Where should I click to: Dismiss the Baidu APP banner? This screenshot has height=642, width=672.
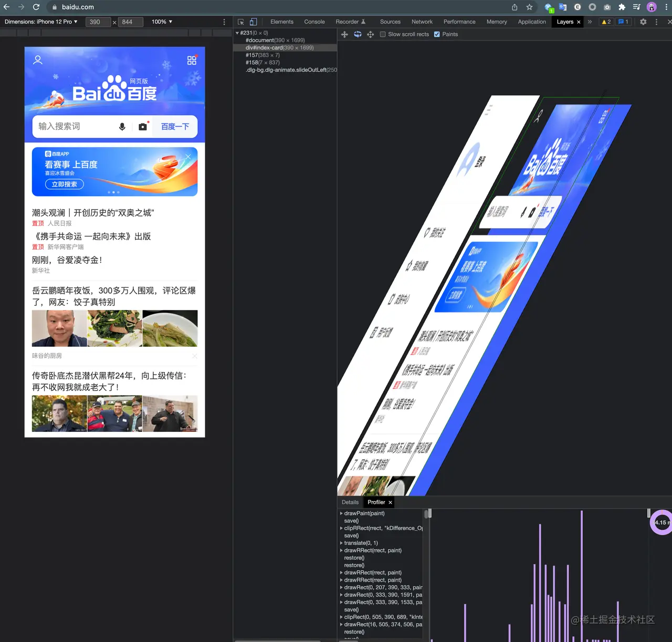click(188, 157)
